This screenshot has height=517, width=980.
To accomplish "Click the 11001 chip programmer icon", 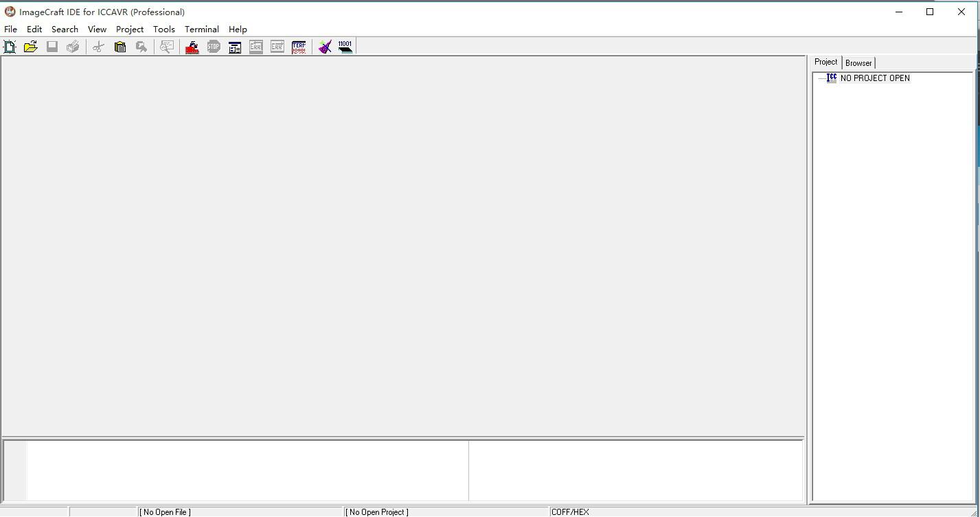I will point(345,47).
